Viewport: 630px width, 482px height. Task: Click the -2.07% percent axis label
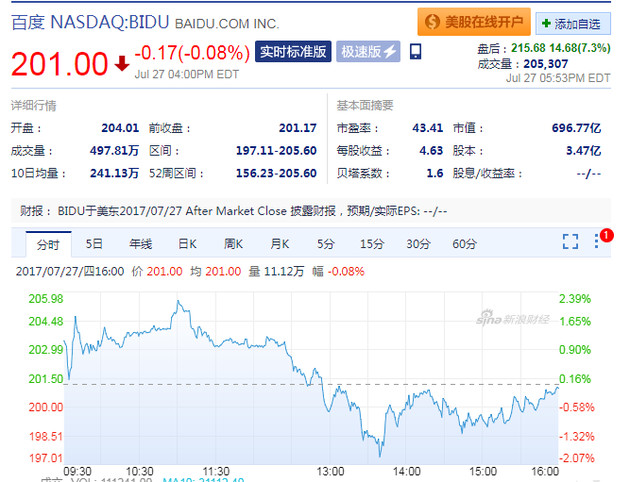(x=577, y=458)
